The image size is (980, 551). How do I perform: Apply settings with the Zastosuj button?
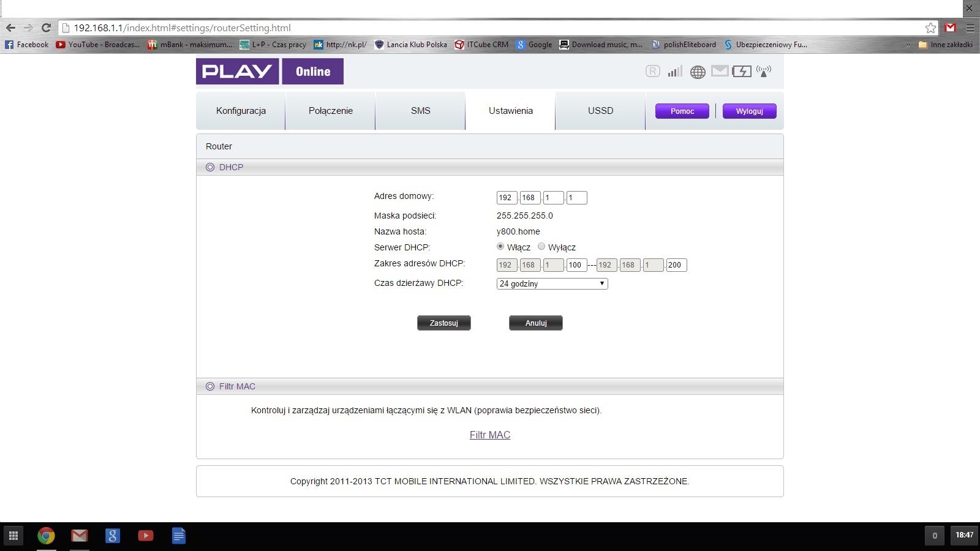coord(443,323)
